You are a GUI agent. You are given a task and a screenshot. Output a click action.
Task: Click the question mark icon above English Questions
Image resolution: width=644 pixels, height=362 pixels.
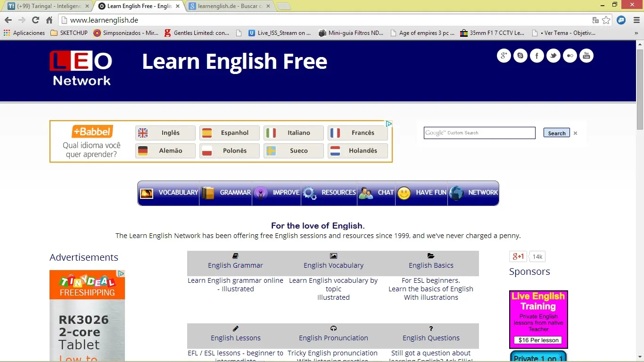431,329
